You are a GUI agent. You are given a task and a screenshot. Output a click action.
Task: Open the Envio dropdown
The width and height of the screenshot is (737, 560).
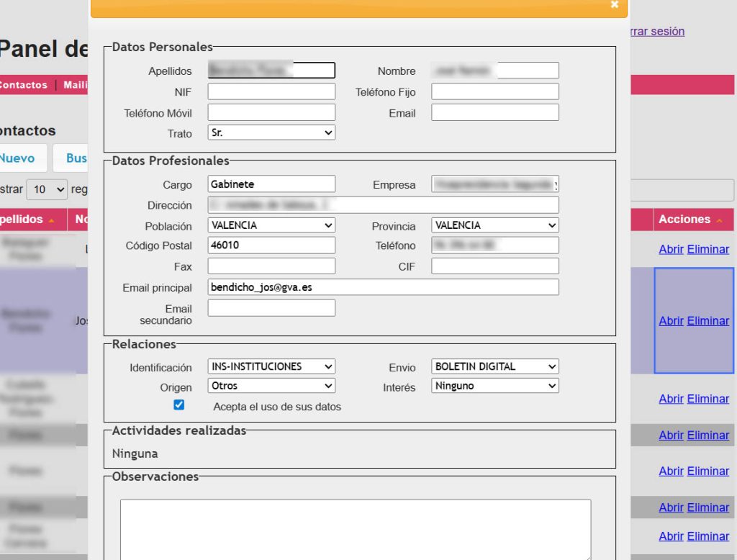pos(495,366)
